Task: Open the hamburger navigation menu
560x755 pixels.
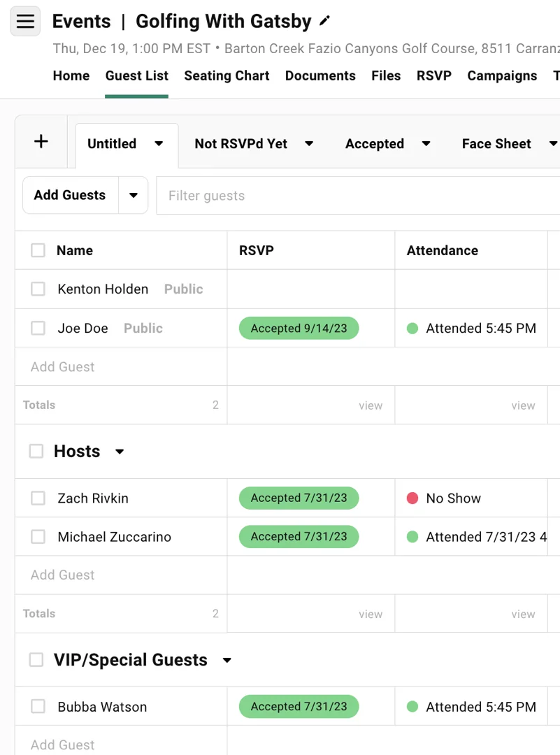Action: click(x=26, y=21)
